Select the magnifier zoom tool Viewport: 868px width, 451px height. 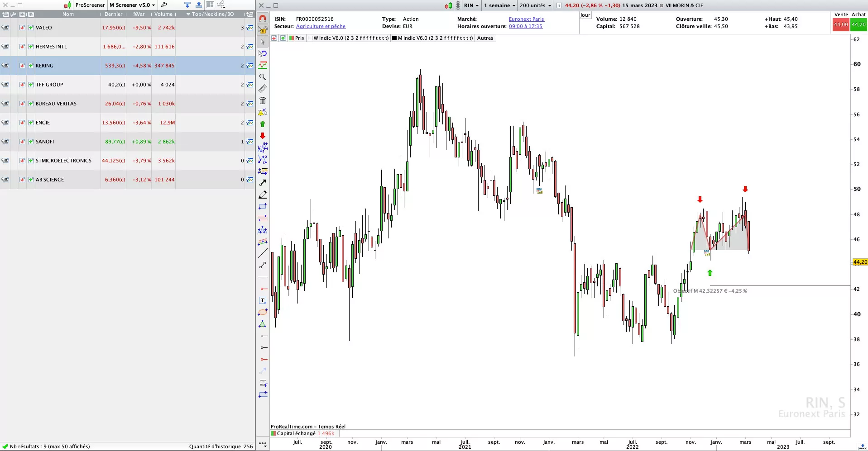pos(263,77)
